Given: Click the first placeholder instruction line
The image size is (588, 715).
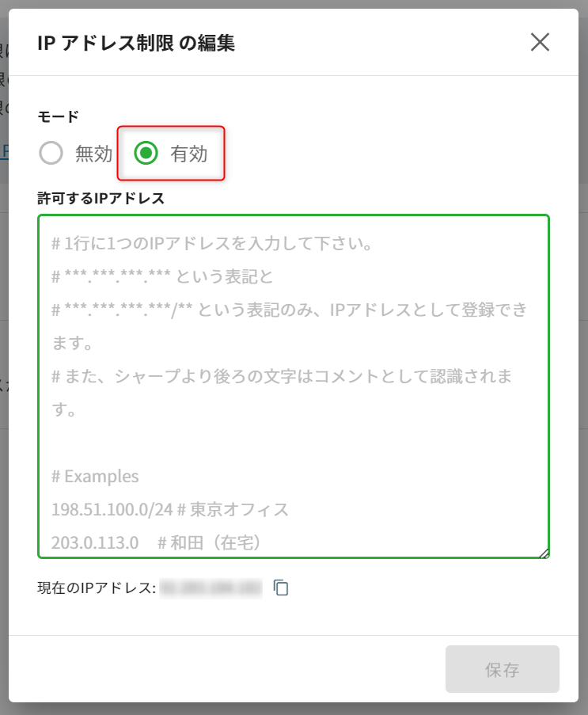Looking at the screenshot, I should [x=212, y=243].
